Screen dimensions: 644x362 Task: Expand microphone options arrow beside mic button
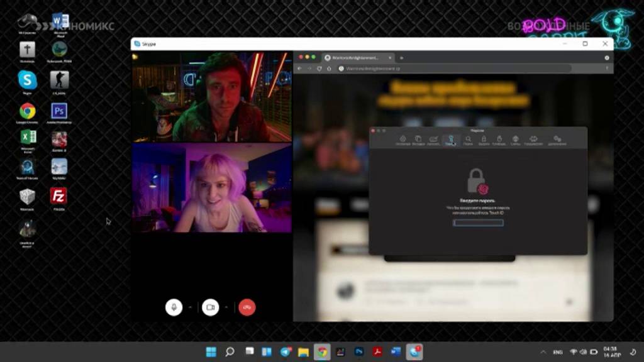(x=190, y=307)
